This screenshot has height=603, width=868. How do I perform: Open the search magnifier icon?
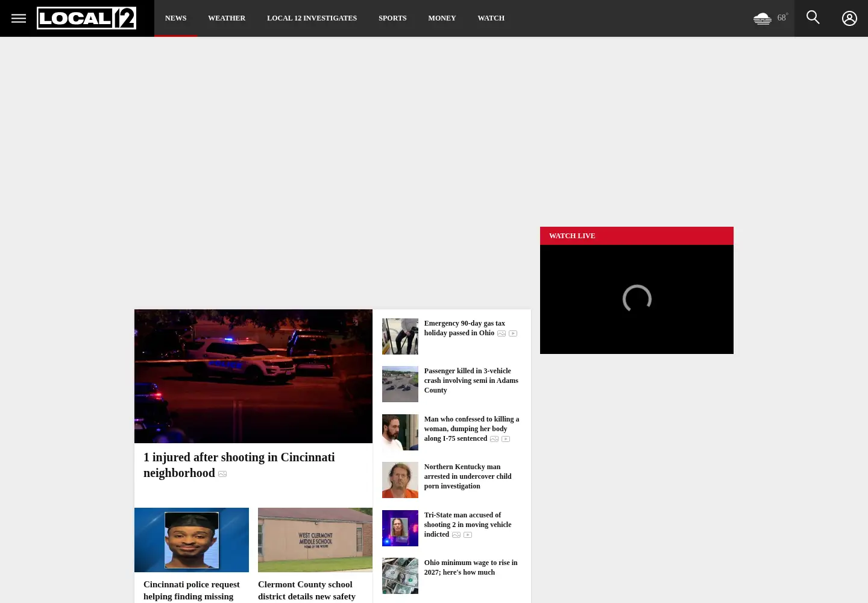[813, 17]
